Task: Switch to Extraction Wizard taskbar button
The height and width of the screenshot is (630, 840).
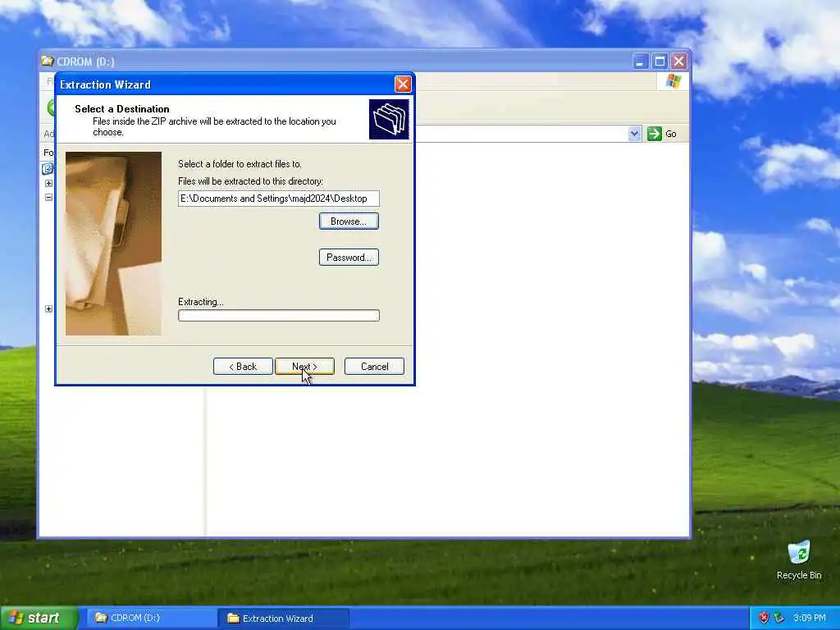Action: pyautogui.click(x=284, y=619)
